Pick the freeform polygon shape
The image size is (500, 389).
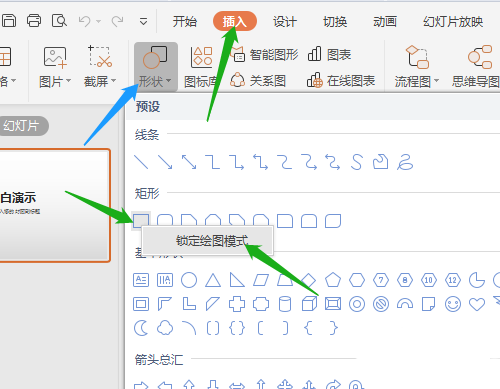[381, 162]
